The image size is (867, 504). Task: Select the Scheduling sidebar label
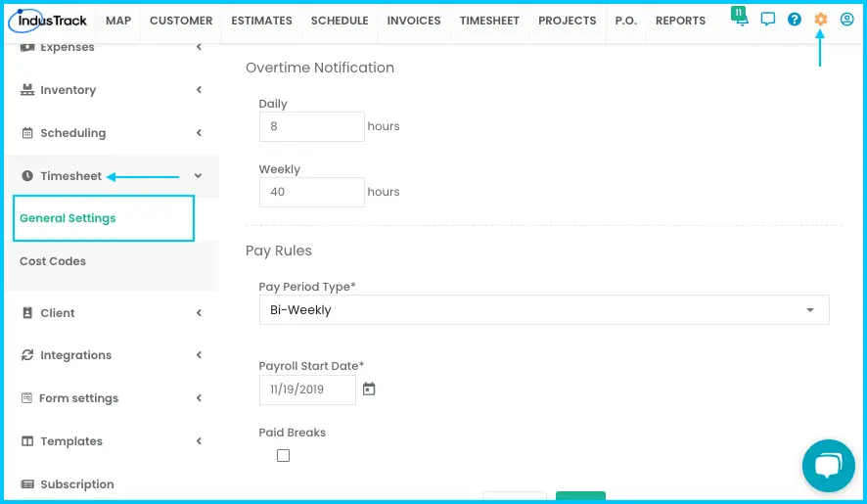click(73, 133)
